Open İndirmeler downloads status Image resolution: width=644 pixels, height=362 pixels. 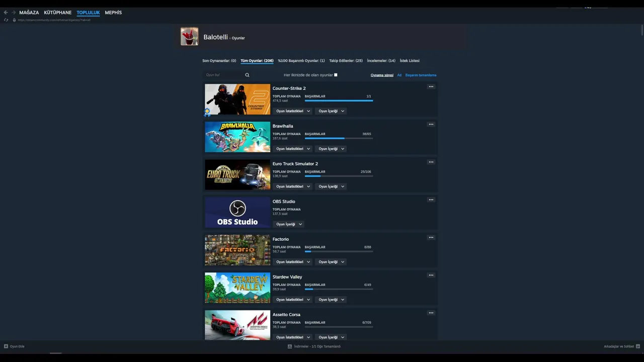coord(317,346)
